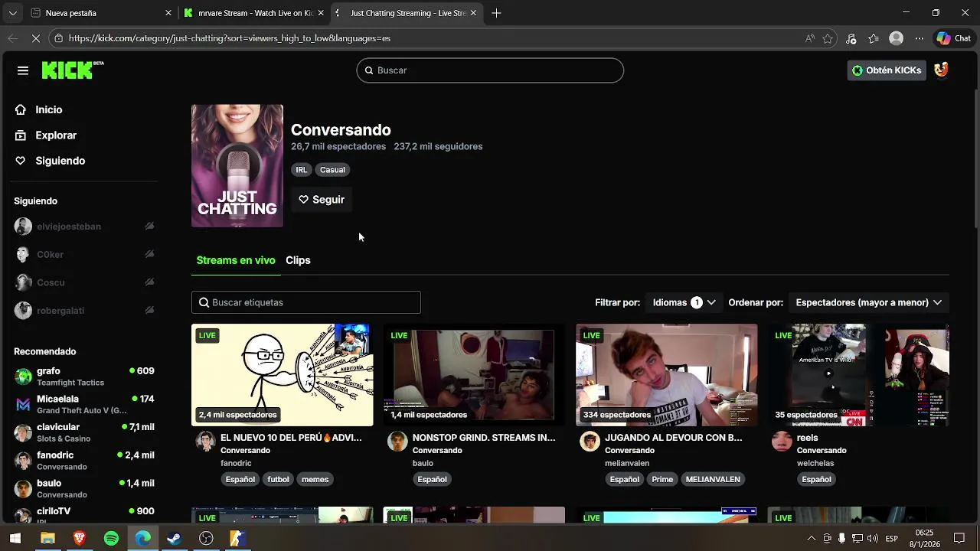Open recommended channel baulo in sidebar
This screenshot has height=551, width=980.
coord(84,488)
